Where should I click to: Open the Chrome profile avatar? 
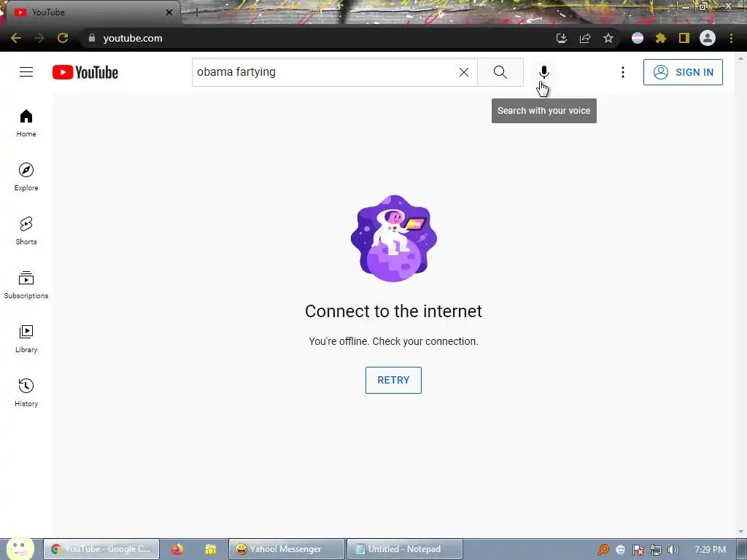pyautogui.click(x=708, y=38)
